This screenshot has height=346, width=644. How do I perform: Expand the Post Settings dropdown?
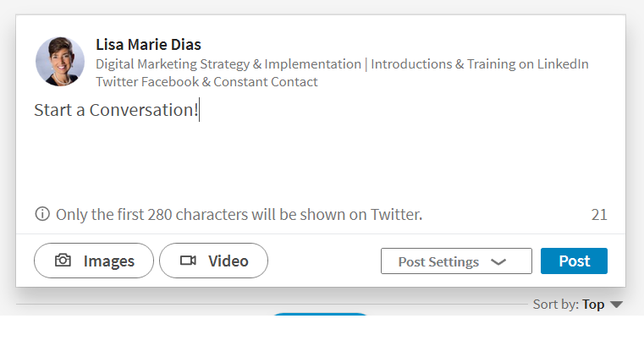(456, 261)
